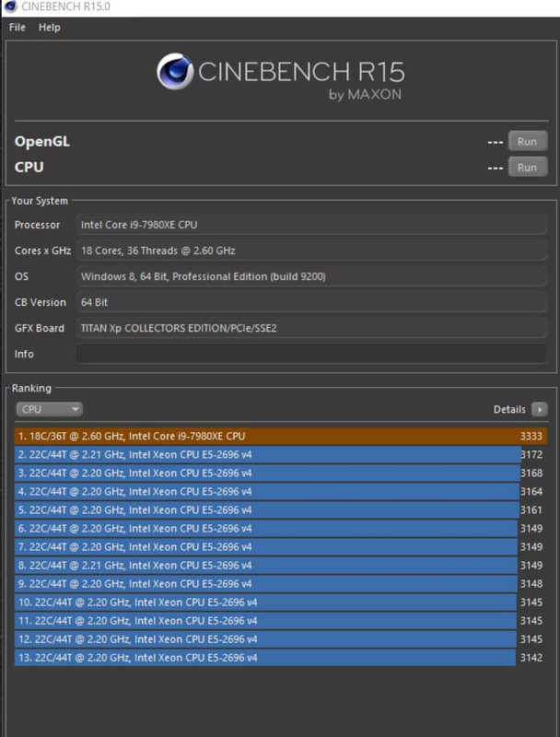Viewport: 560px width, 737px height.
Task: Open the CPU ranking type dropdown
Action: (x=50, y=409)
